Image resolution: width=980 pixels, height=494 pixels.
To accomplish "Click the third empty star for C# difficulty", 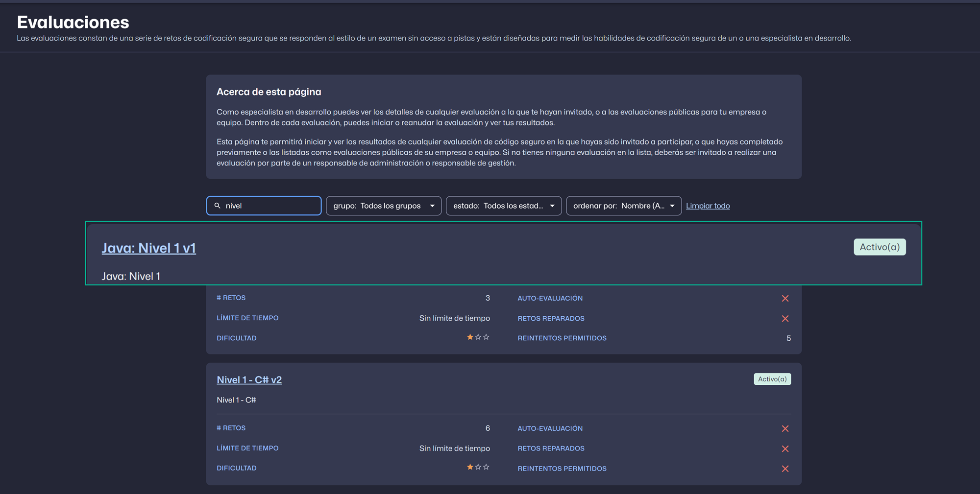I will tap(486, 467).
